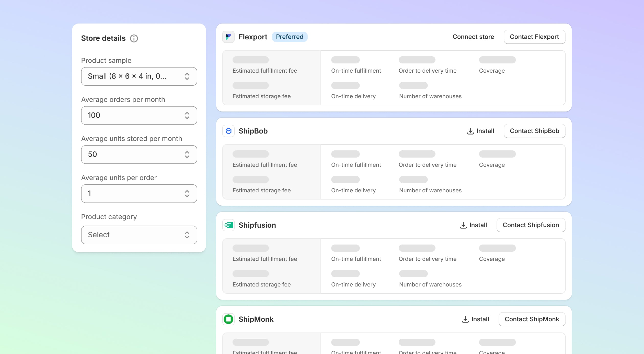Screen dimensions: 644x354
Task: Click Shipfusion's Coverage label
Action: [x=492, y=259]
